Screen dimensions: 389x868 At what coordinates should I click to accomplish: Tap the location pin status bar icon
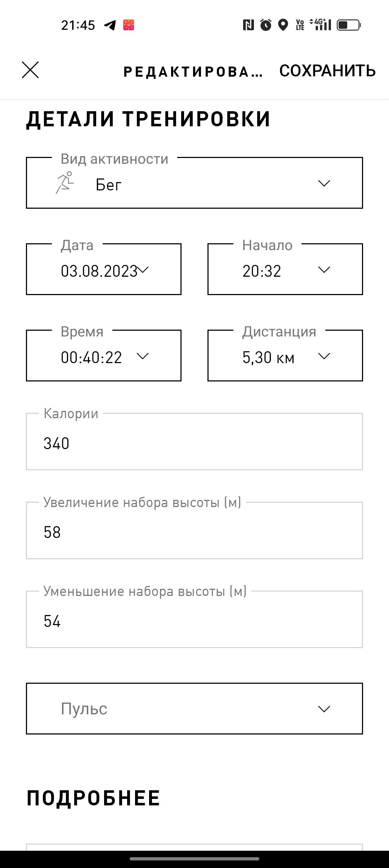283,25
